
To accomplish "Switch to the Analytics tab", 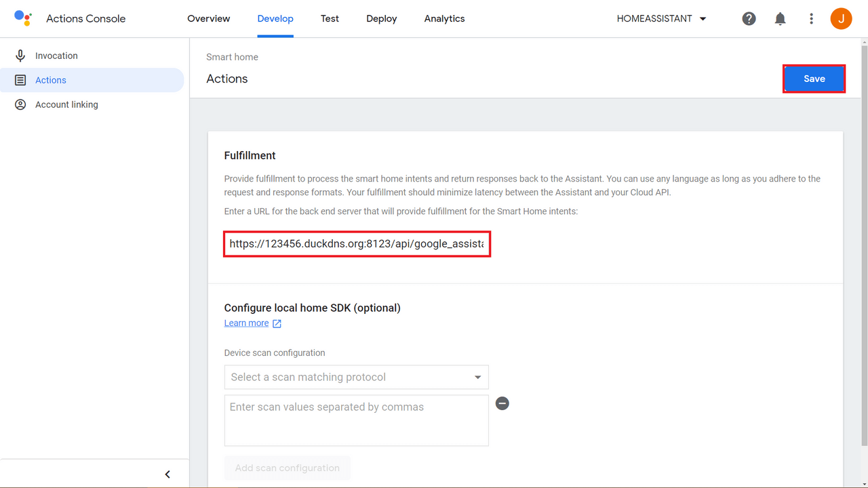I will (445, 19).
